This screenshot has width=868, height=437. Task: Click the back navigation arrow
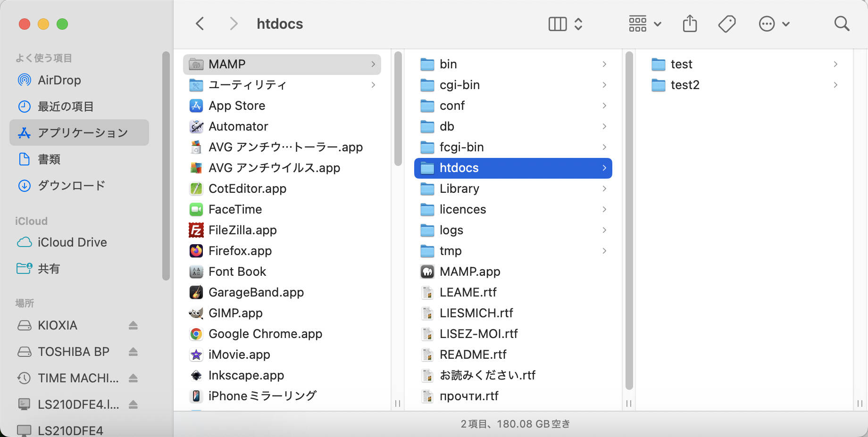(199, 23)
